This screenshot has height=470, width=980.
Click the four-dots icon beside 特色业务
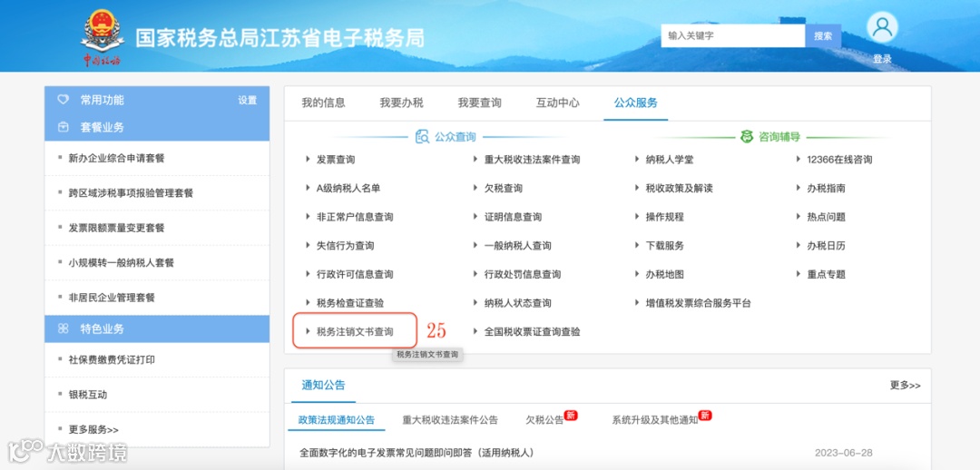[x=63, y=328]
